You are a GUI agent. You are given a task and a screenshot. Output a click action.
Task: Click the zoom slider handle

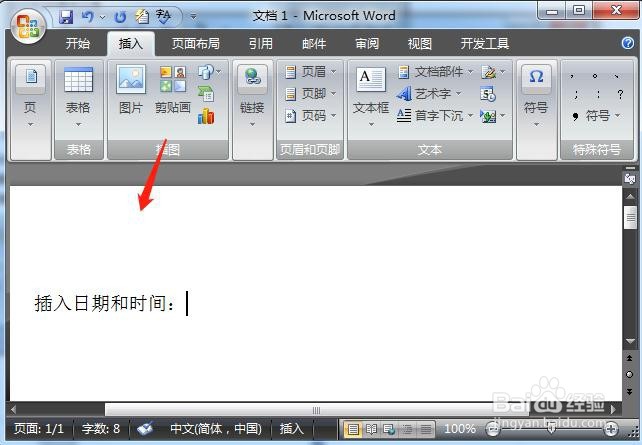[552, 429]
